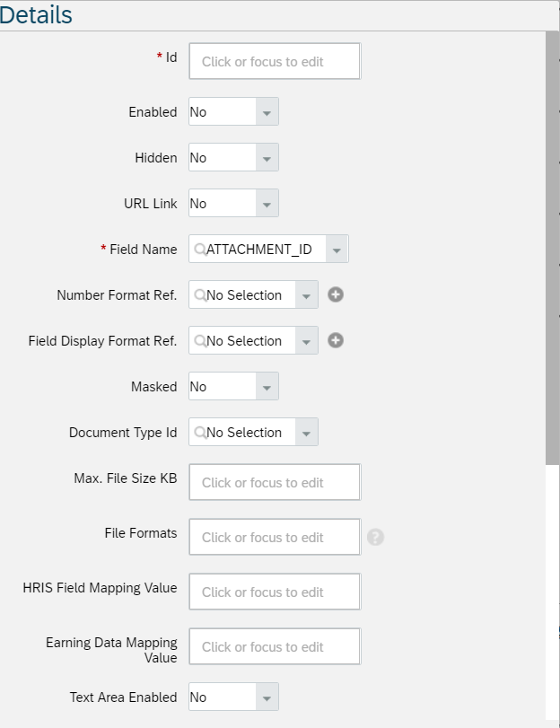Screen dimensions: 560x728
Task: Click the plus icon beside Field Display Format Ref.
Action: (336, 340)
